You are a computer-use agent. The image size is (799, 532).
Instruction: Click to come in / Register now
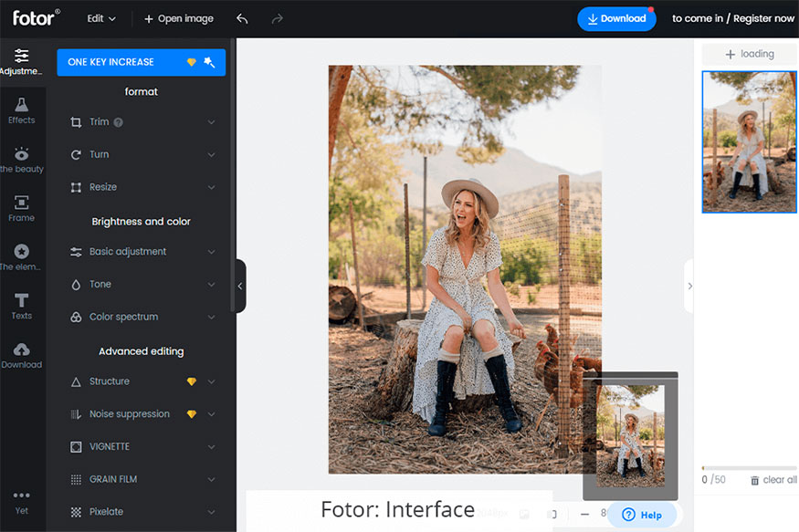(732, 19)
